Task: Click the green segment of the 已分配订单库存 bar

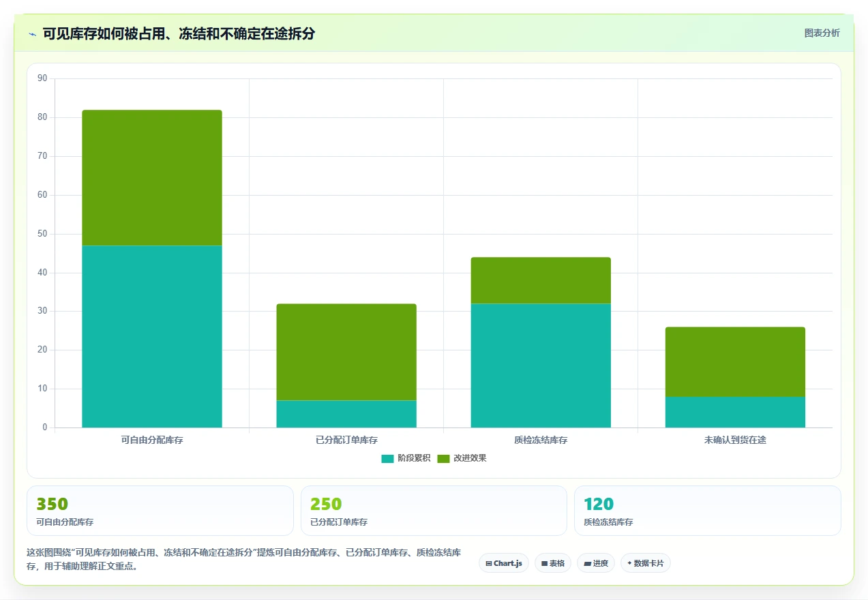Action: (346, 352)
